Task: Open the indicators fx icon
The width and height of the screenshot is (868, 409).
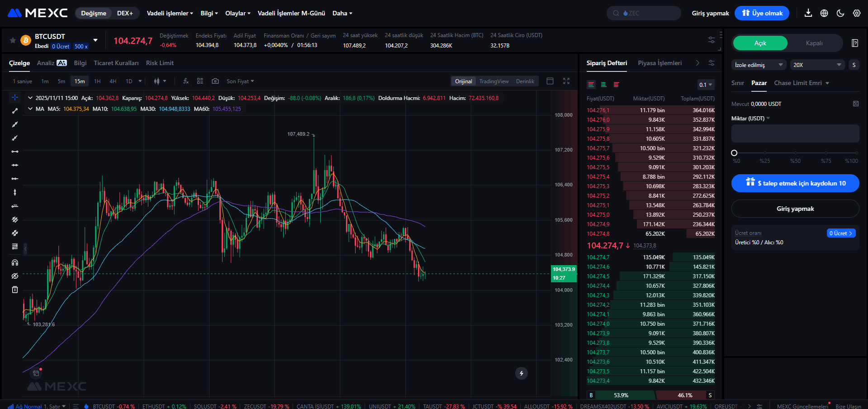Action: 185,81
